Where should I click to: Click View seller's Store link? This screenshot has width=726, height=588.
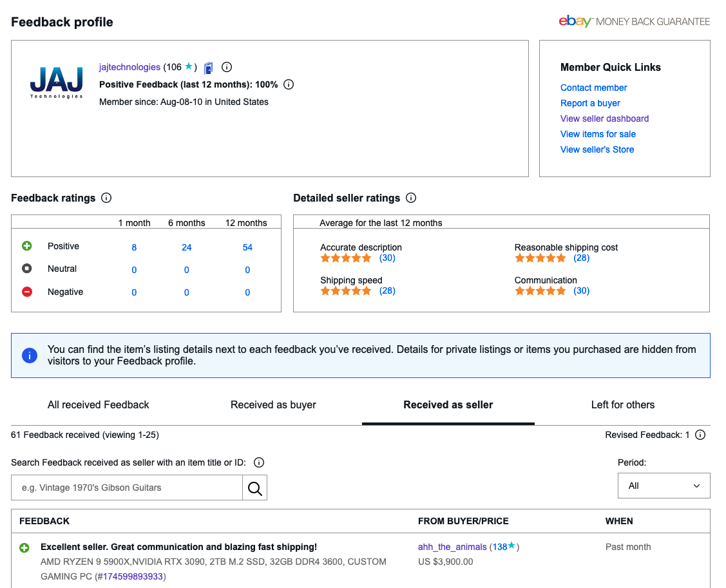pyautogui.click(x=597, y=149)
